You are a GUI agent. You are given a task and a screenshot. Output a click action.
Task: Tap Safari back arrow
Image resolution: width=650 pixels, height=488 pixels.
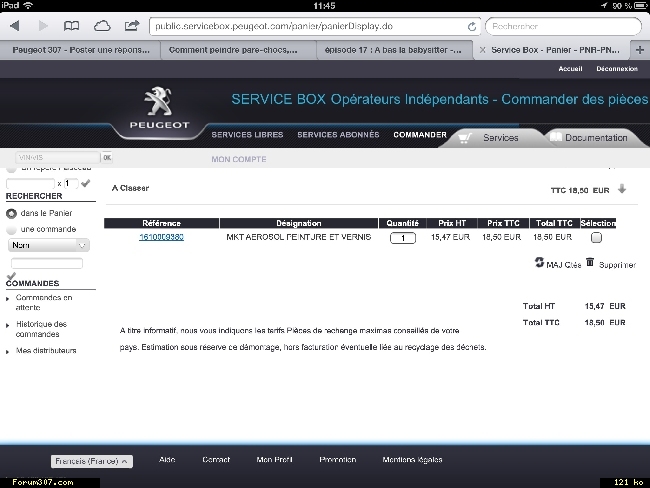[15, 26]
